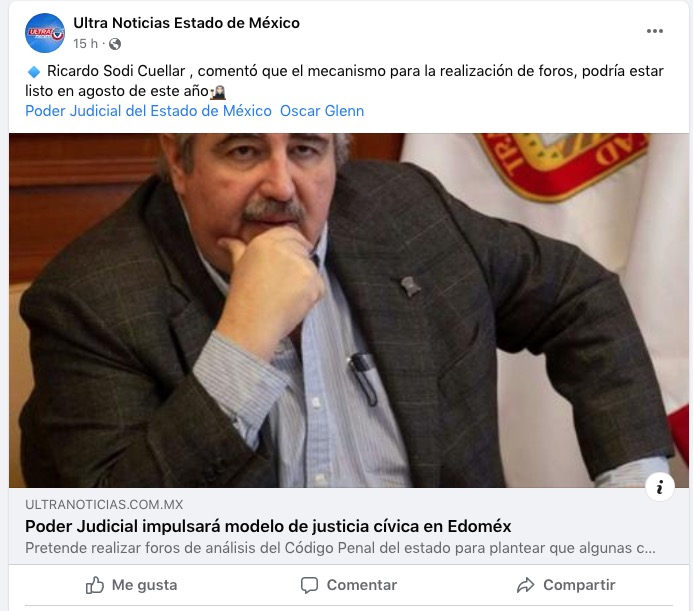Open the Oscar Glenn tagged profile
Viewport: 693px width, 611px height.
point(322,111)
